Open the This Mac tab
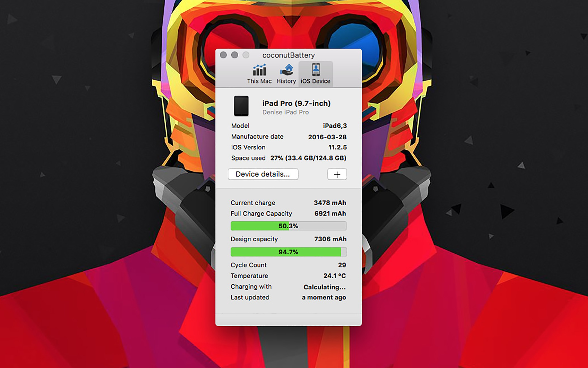588x368 pixels. [259, 74]
